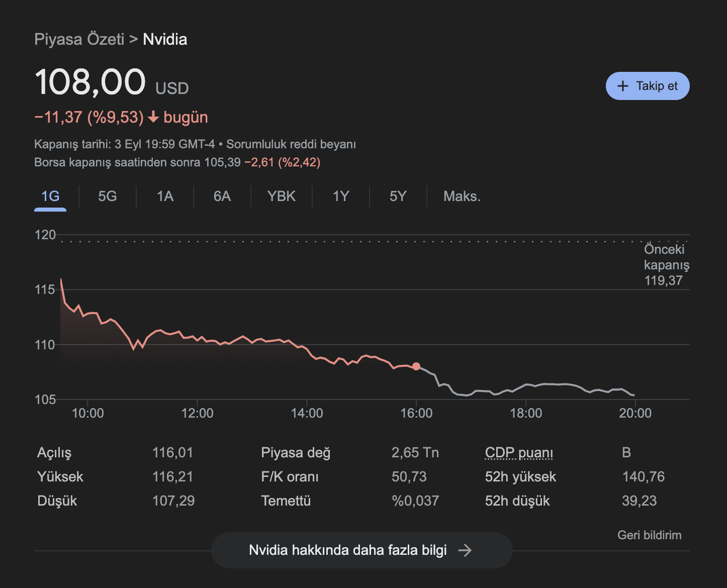
Task: Click the F/K oranı label
Action: pos(290,477)
